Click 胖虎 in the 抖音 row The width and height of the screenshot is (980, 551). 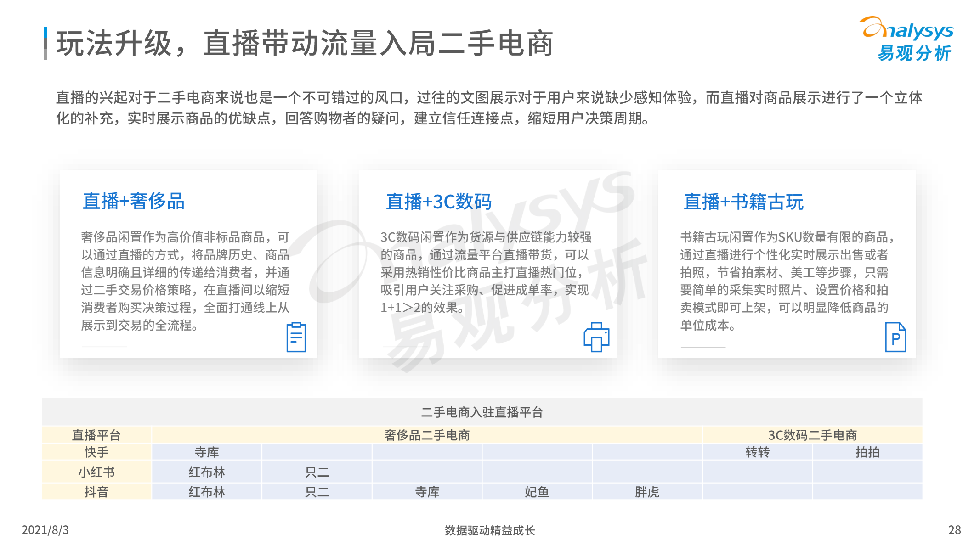647,492
